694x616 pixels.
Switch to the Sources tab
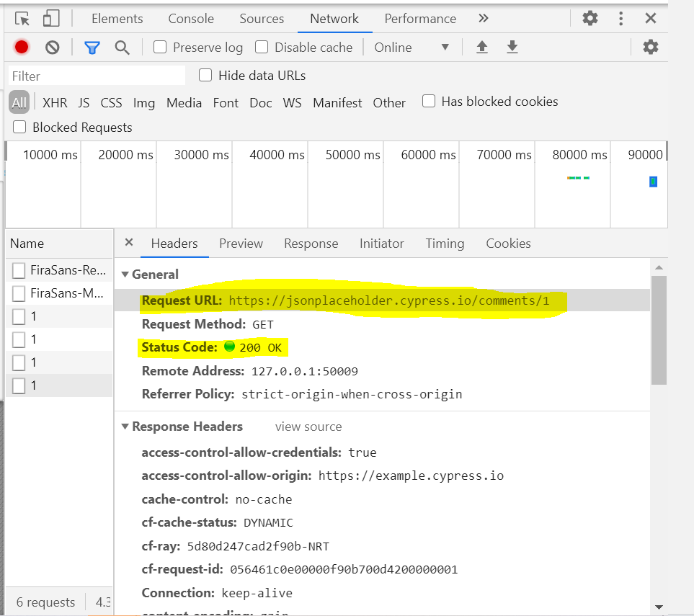click(x=262, y=19)
